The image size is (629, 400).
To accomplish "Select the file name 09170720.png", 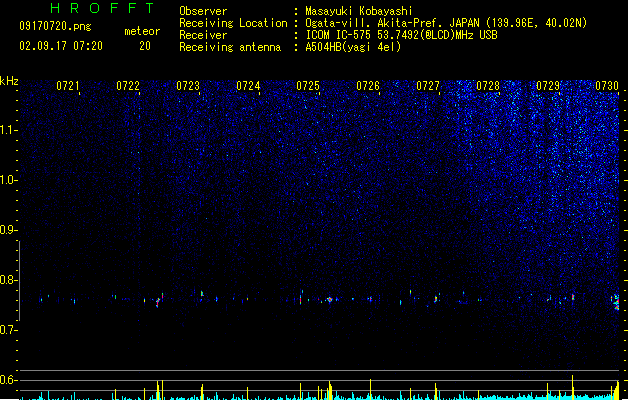I will 55,26.
